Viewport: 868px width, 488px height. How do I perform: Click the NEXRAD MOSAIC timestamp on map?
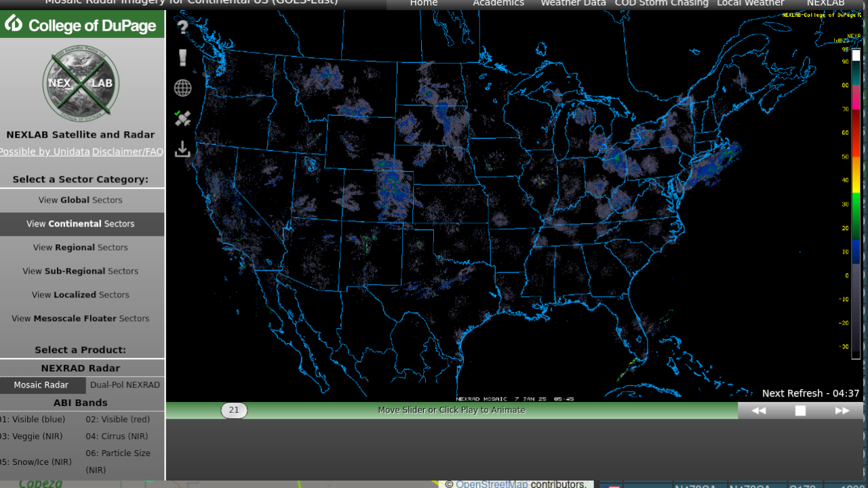[x=515, y=399]
